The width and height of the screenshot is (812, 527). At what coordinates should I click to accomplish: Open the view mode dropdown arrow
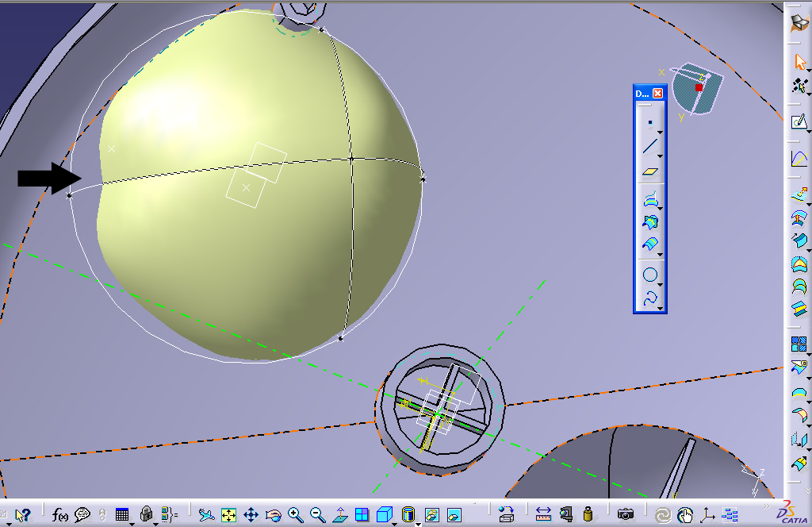(418, 523)
